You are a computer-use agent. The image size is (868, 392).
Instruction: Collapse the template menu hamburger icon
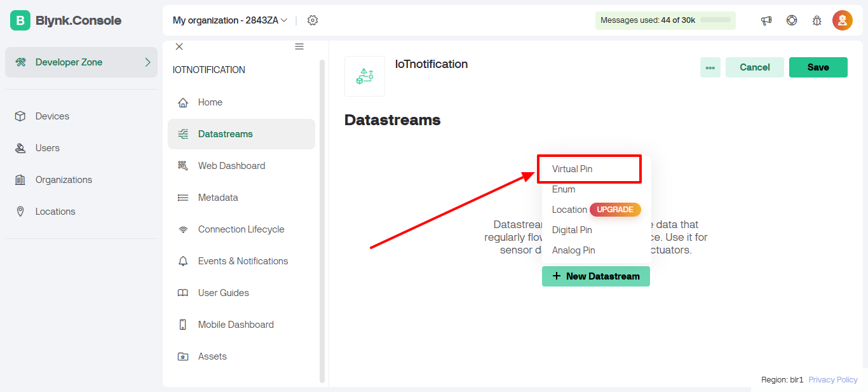(299, 46)
